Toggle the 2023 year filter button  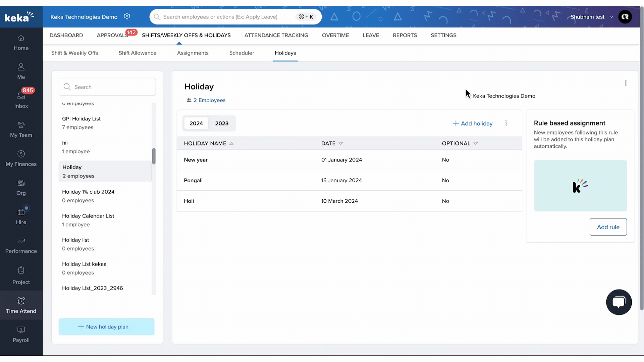(222, 123)
